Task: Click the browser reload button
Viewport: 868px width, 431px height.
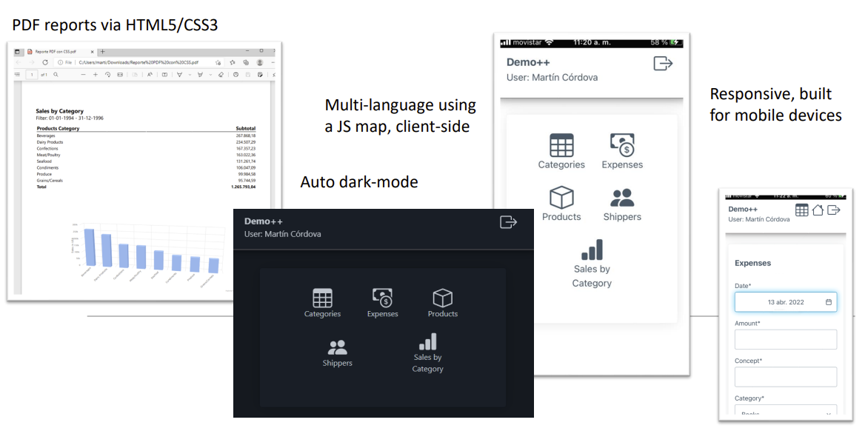Action: point(45,63)
